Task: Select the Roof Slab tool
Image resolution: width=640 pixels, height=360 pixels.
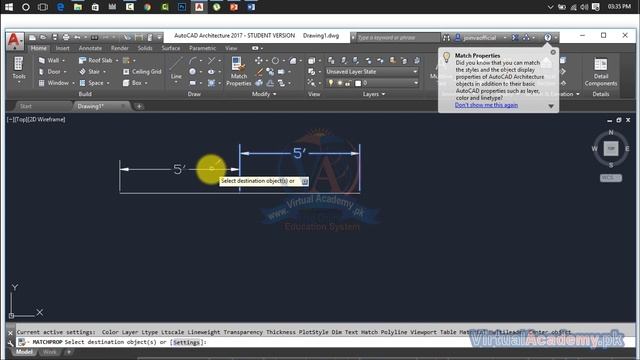Action: coord(96,60)
